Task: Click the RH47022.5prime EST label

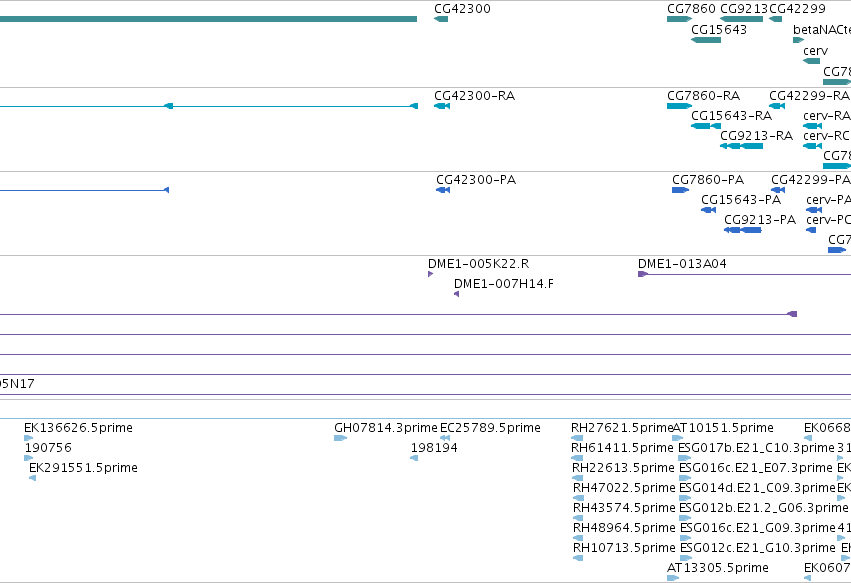Action: [624, 488]
